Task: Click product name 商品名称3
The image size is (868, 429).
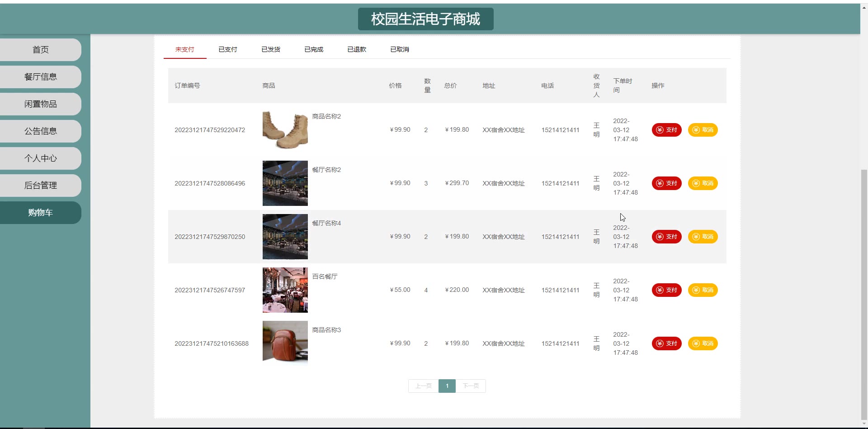Action: [x=326, y=330]
